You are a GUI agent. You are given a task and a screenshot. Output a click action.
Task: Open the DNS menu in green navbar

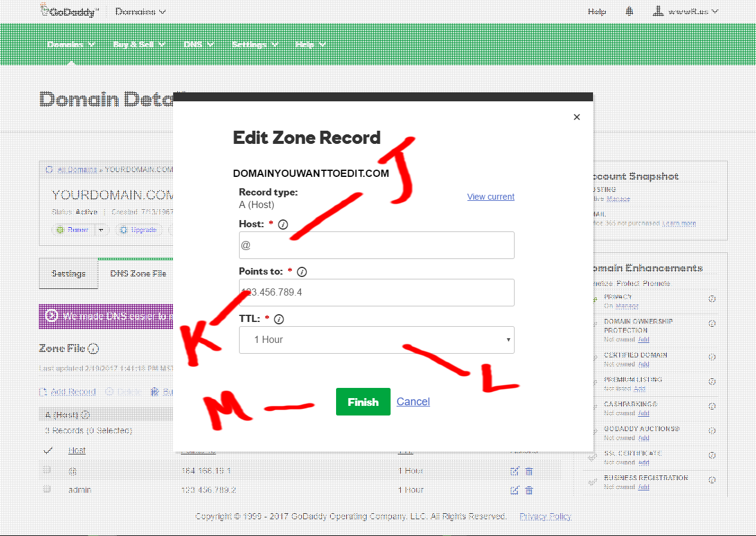(197, 44)
